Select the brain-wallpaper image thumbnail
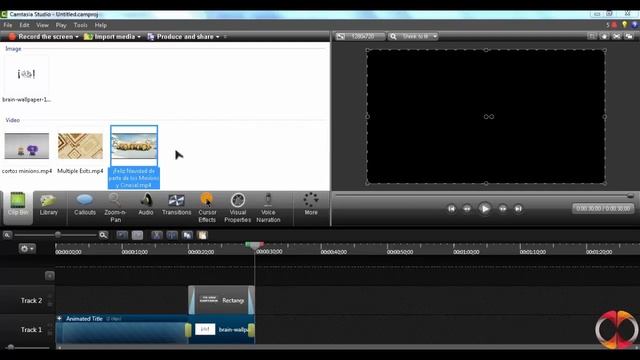This screenshot has width=640, height=360. coord(27,74)
